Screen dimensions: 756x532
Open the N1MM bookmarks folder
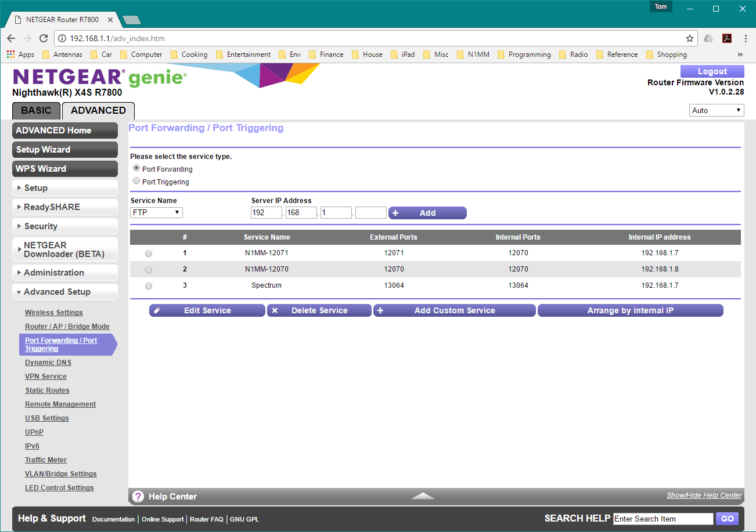tap(474, 55)
